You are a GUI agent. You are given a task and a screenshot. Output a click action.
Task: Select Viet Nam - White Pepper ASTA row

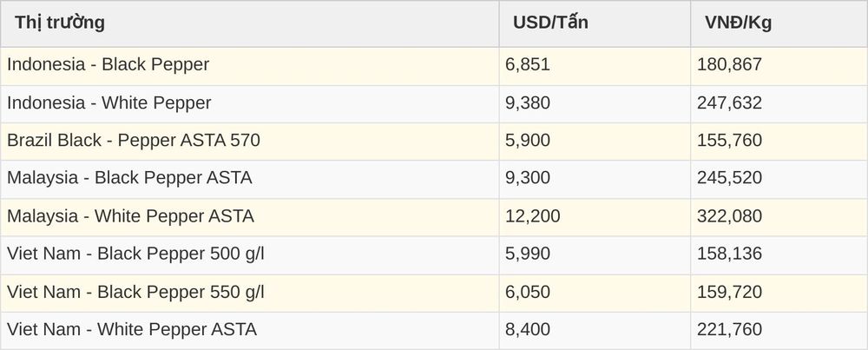(434, 331)
